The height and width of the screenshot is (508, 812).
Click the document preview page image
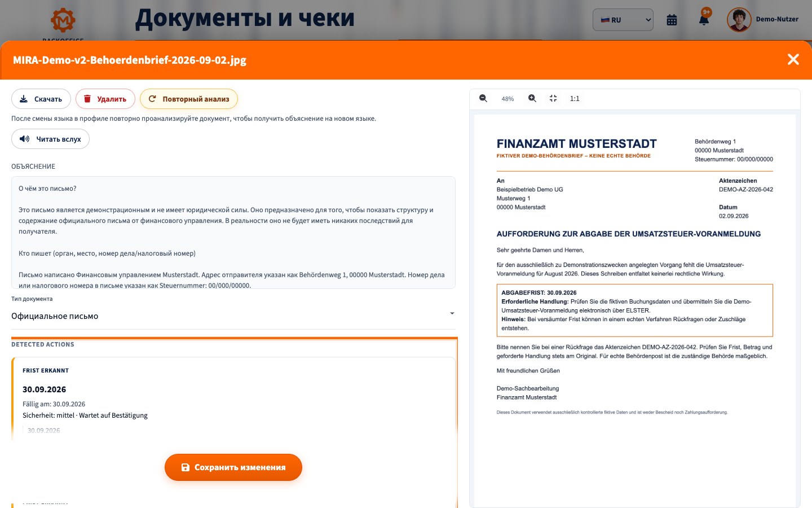pos(635,310)
